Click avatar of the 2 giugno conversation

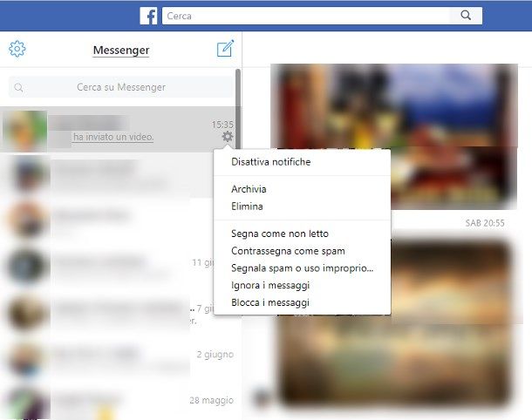click(28, 359)
